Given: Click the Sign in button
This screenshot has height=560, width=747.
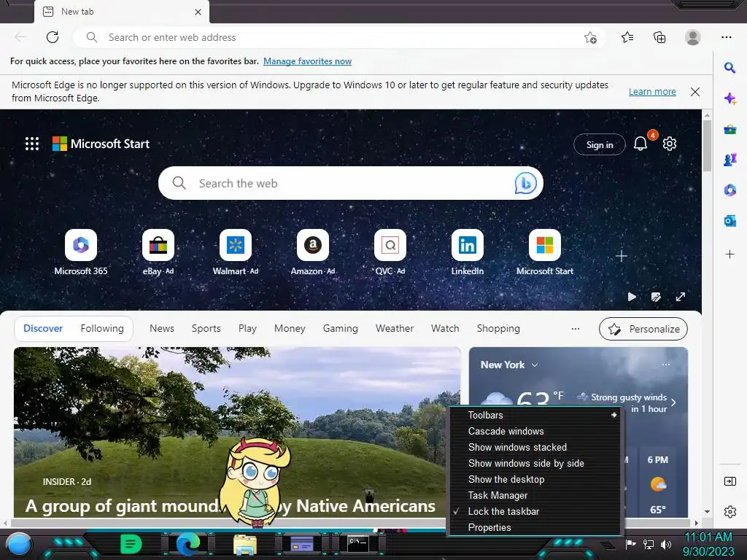Looking at the screenshot, I should (600, 145).
